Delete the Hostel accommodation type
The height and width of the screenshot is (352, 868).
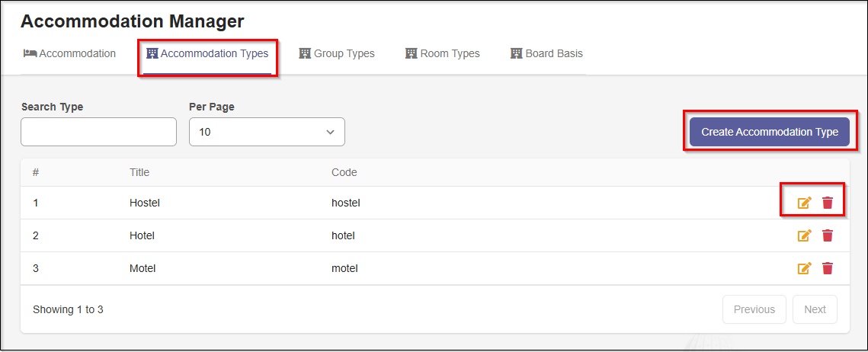coord(828,203)
